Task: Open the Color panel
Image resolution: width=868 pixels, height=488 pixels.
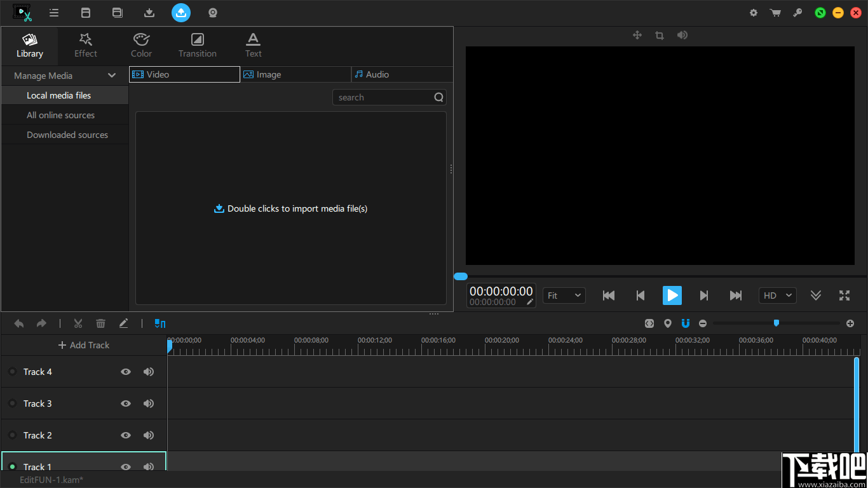Action: click(x=141, y=45)
